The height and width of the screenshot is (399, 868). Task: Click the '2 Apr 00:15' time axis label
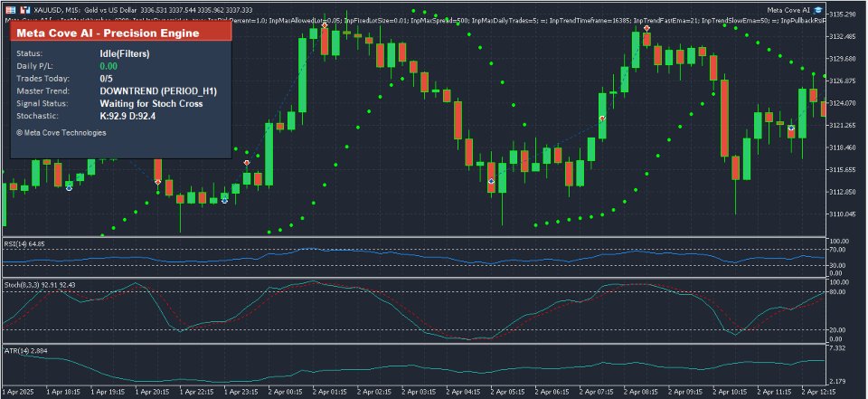tap(285, 391)
